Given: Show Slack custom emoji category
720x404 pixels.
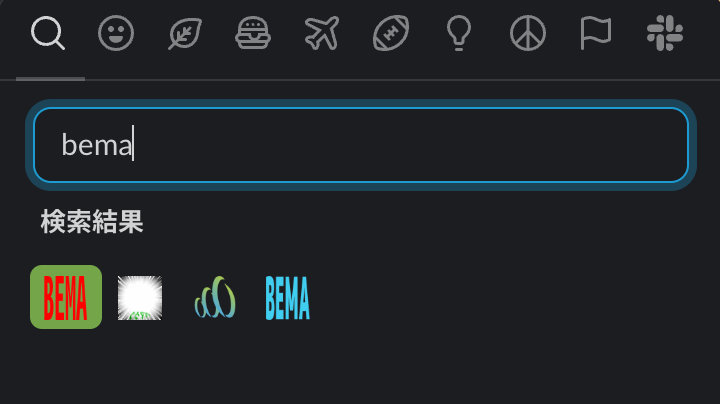Looking at the screenshot, I should [x=665, y=33].
